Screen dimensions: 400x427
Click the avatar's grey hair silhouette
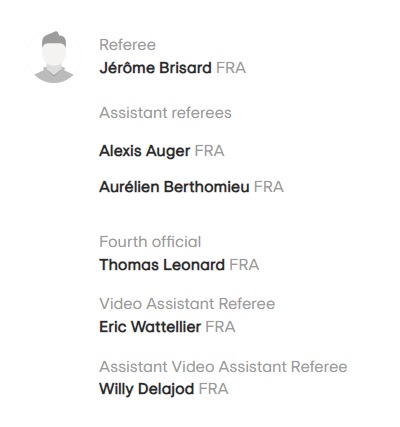[54, 38]
